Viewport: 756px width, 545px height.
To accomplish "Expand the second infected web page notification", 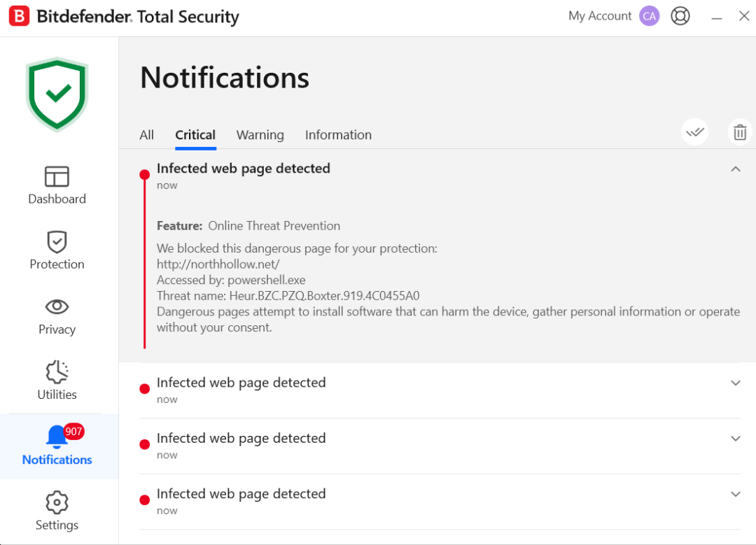I will point(735,383).
